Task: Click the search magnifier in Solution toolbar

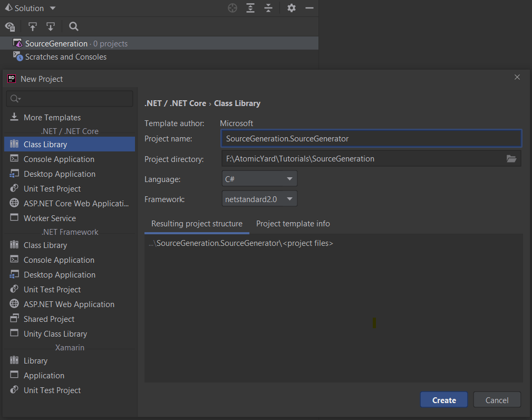Action: click(74, 26)
